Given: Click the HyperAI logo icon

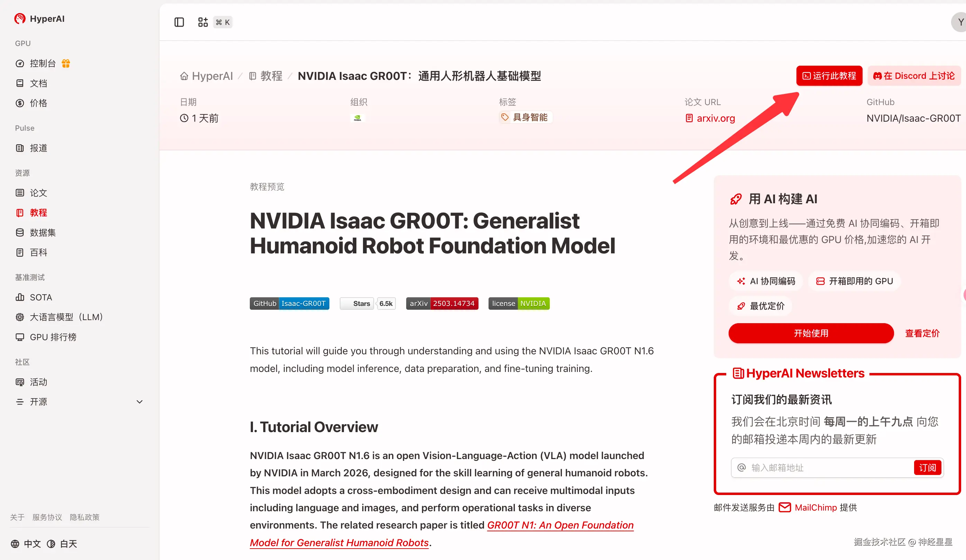Looking at the screenshot, I should tap(20, 18).
